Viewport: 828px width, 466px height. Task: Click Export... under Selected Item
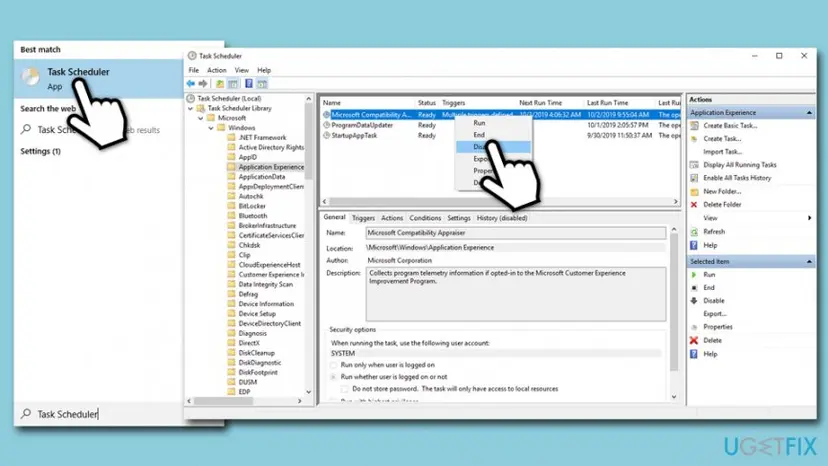pyautogui.click(x=714, y=314)
